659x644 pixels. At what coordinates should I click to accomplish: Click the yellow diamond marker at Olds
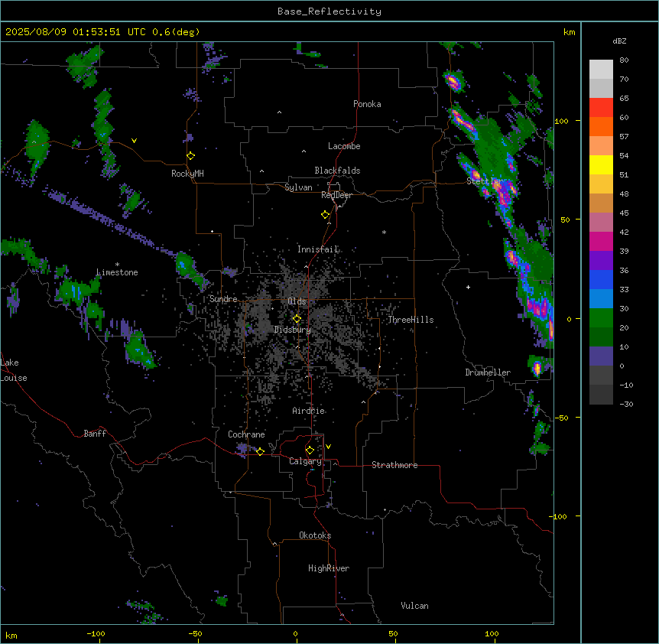pyautogui.click(x=297, y=319)
